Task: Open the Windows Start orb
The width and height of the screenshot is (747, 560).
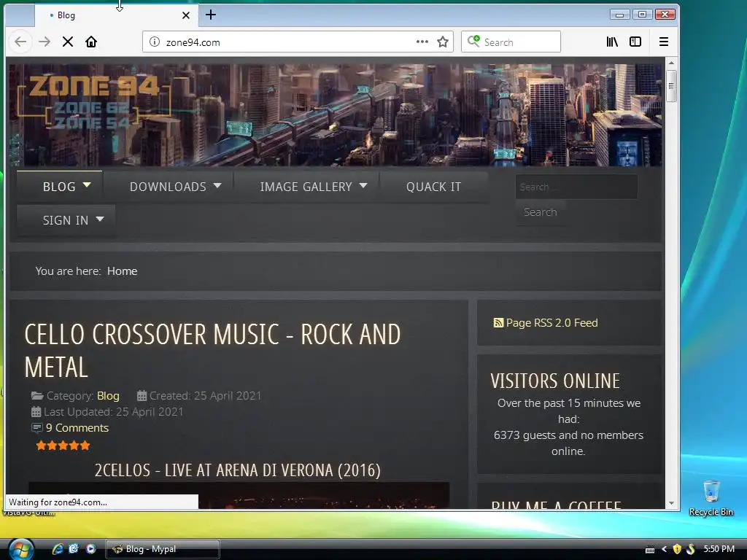Action: tap(21, 549)
